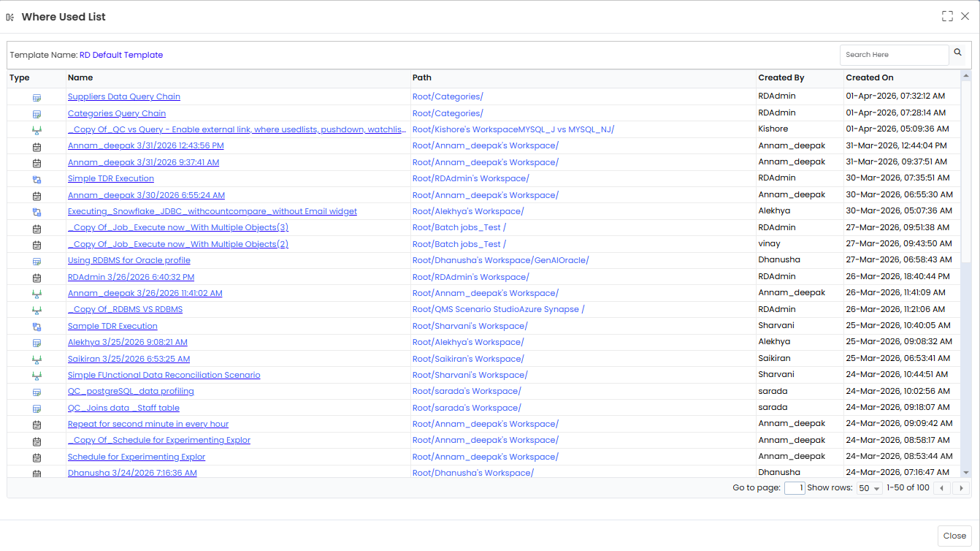Click the type icon in Kishore's row

[37, 130]
